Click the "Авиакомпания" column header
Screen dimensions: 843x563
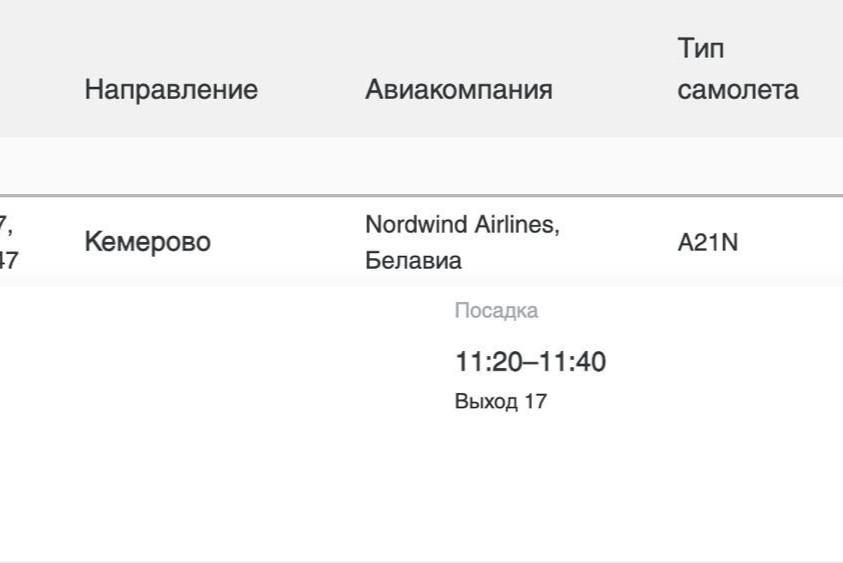[458, 90]
